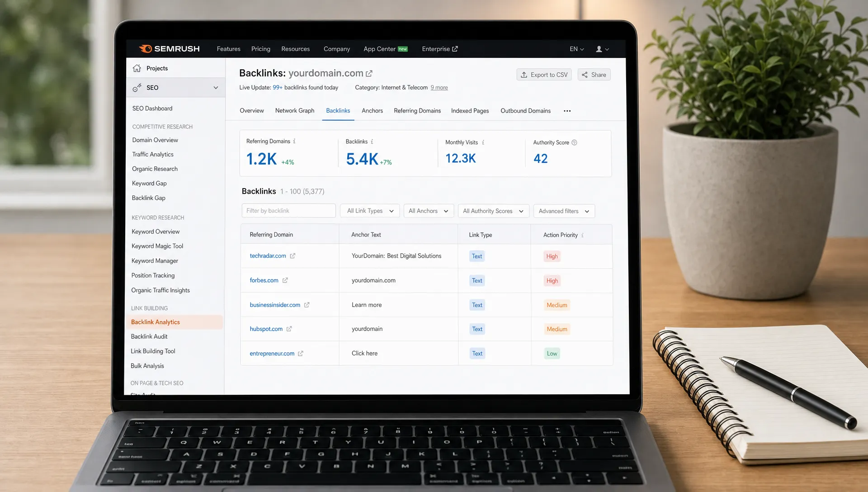Open Position Tracking in sidebar
Viewport: 868px width, 492px height.
click(153, 275)
